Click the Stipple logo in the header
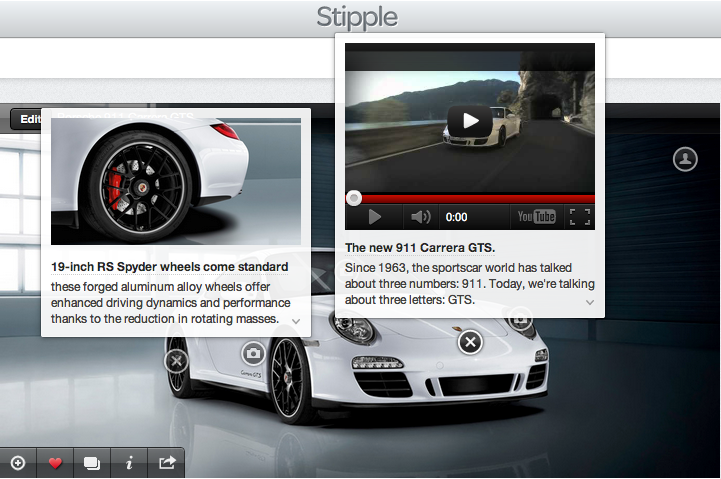This screenshot has height=479, width=721. point(357,18)
